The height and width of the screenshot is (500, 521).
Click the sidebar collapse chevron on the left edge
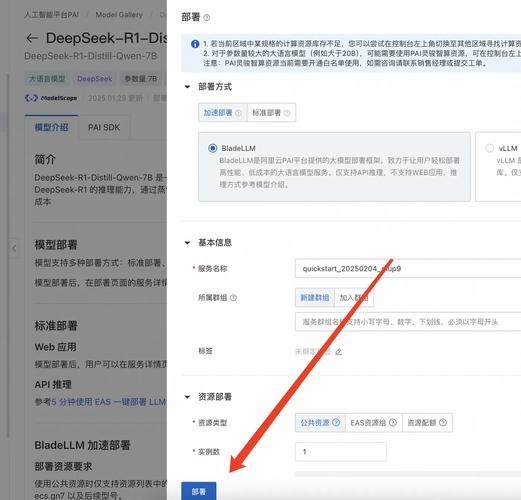[x=14, y=248]
